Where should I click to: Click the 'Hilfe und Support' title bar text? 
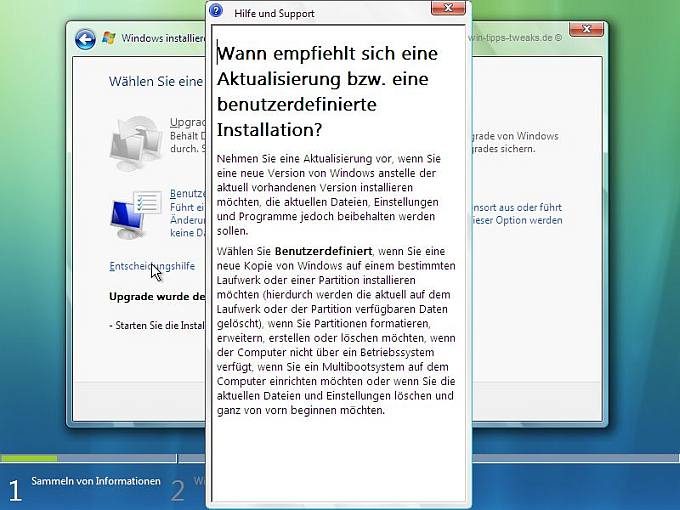[274, 13]
